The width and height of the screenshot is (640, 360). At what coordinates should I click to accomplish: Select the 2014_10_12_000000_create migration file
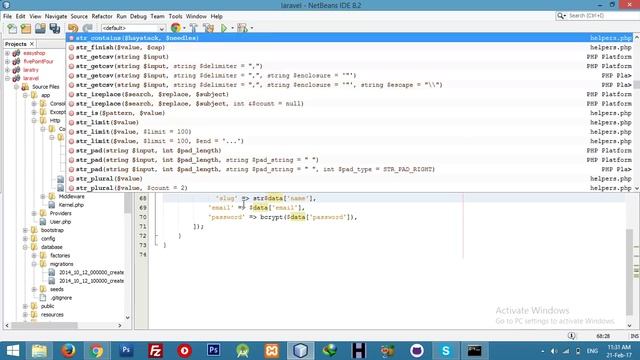coord(91,272)
